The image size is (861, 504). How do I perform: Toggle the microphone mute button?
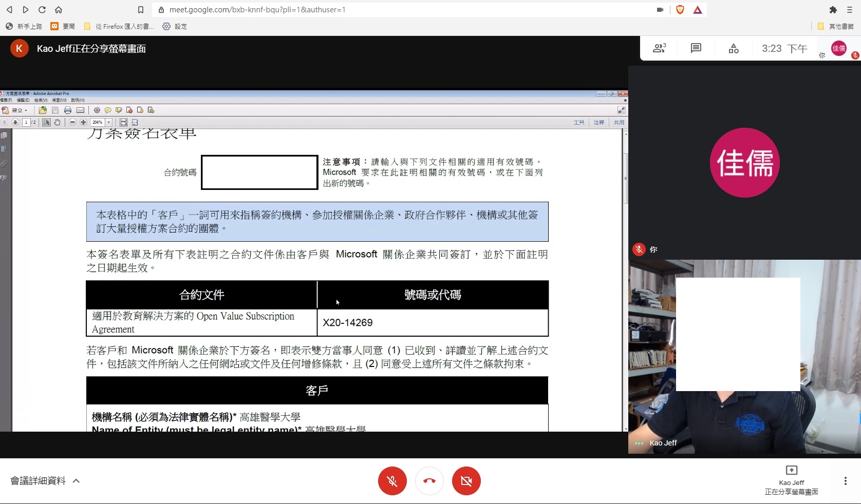[392, 481]
